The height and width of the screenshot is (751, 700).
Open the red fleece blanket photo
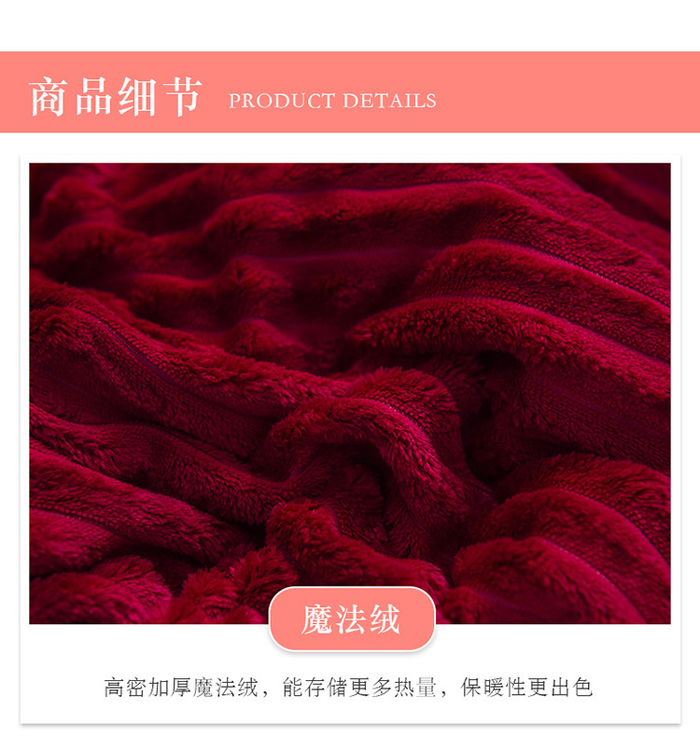tap(350, 393)
